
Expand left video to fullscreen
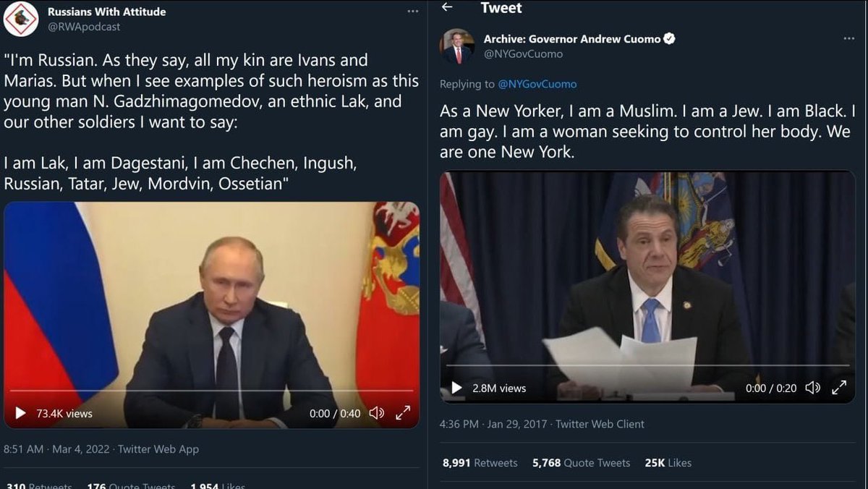pos(403,414)
